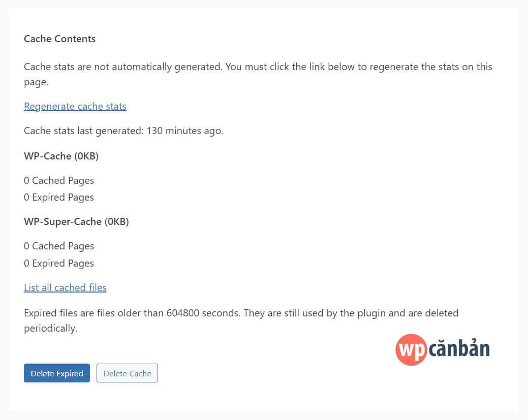Open the Regenerate cache stats link
Image resolution: width=528 pixels, height=420 pixels.
(x=75, y=106)
